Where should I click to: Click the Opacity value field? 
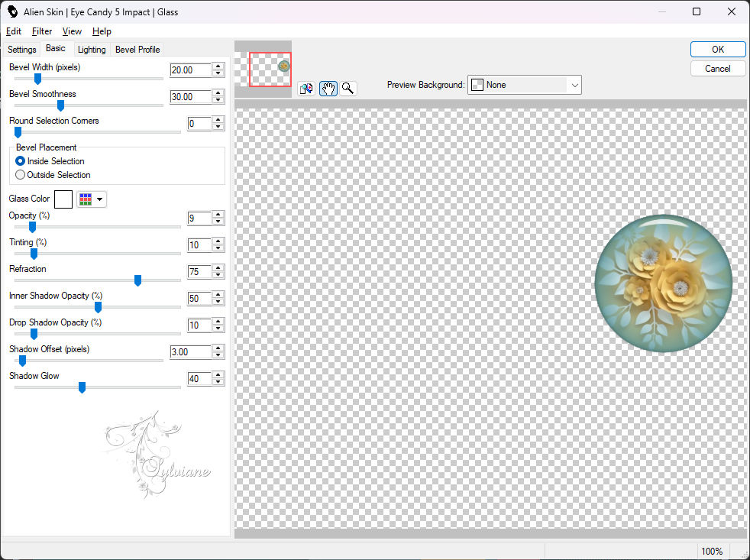(199, 218)
